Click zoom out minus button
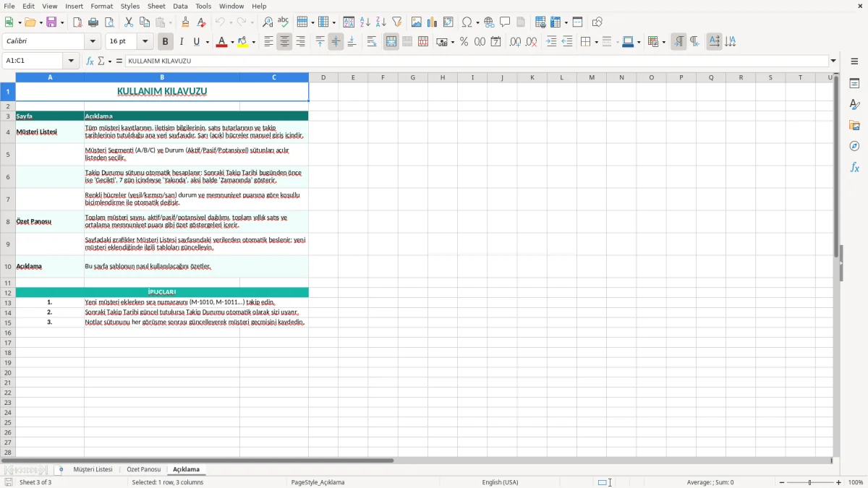The image size is (868, 488). (x=780, y=482)
